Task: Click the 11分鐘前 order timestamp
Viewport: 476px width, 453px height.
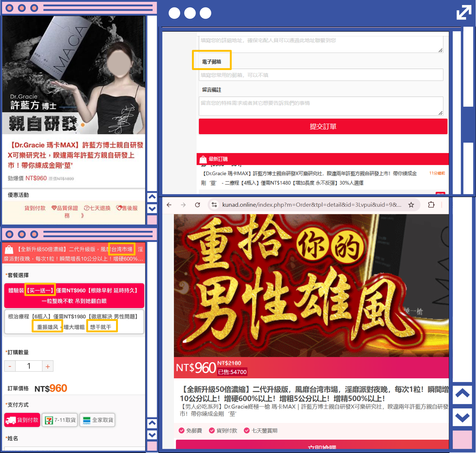Action: pos(437,173)
